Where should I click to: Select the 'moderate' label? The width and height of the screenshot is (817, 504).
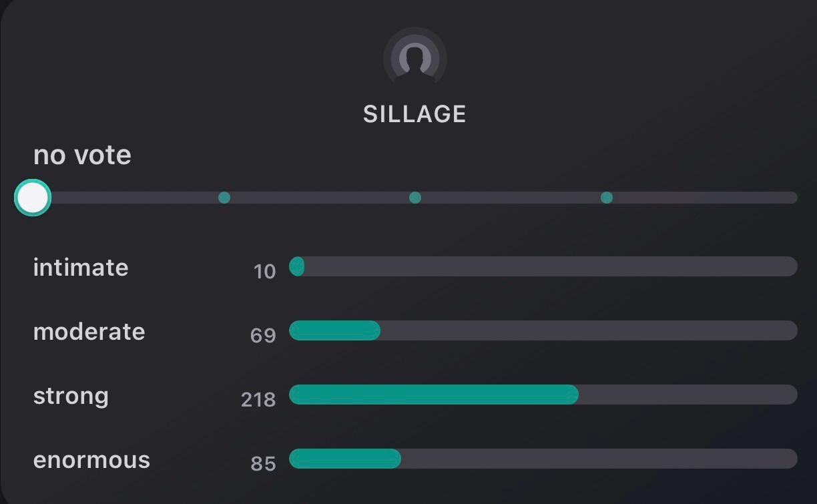coord(89,331)
